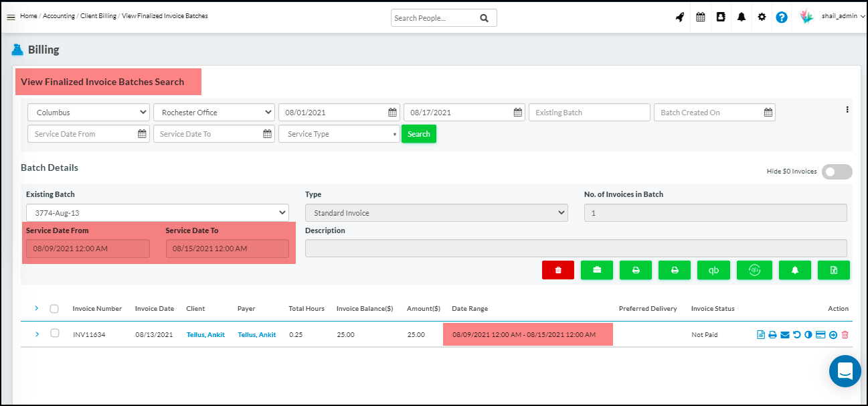
Task: Toggle the Hide $0 Invoices switch
Action: [837, 172]
